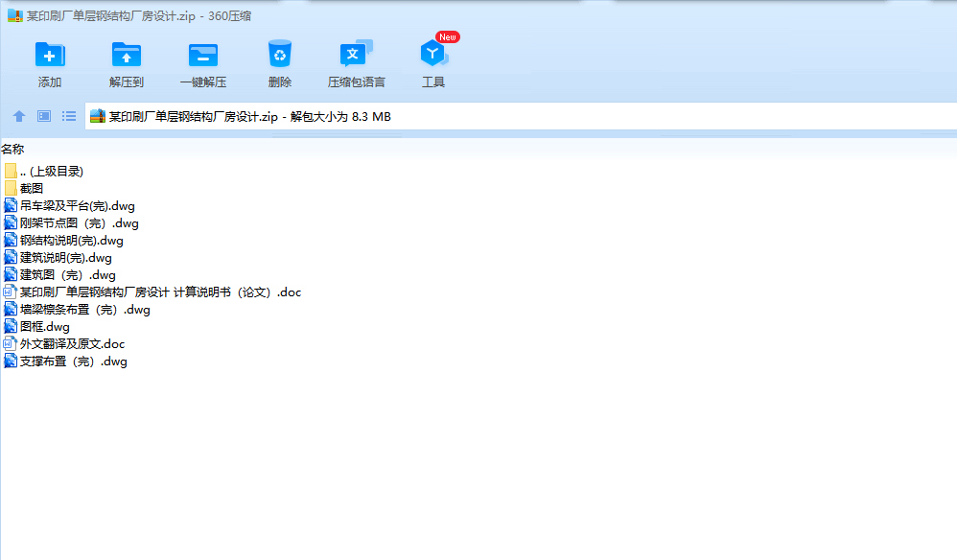Click the 名称 column header
This screenshot has width=957, height=560.
point(12,149)
